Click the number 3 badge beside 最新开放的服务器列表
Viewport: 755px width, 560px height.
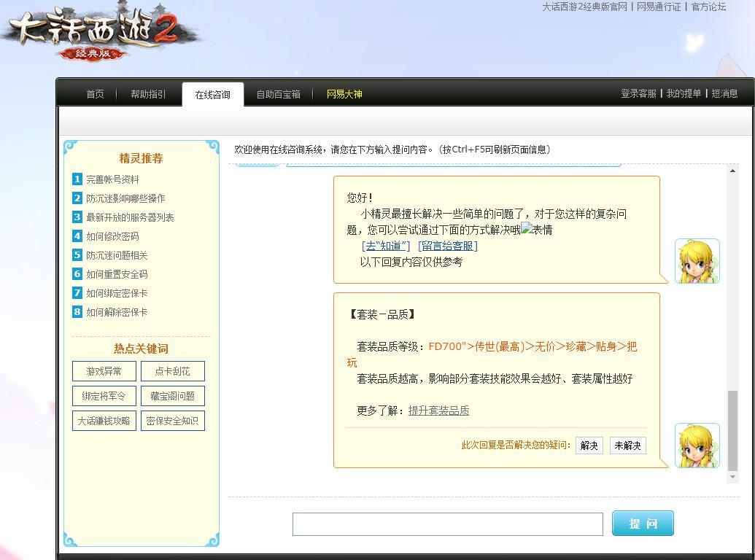(x=77, y=217)
